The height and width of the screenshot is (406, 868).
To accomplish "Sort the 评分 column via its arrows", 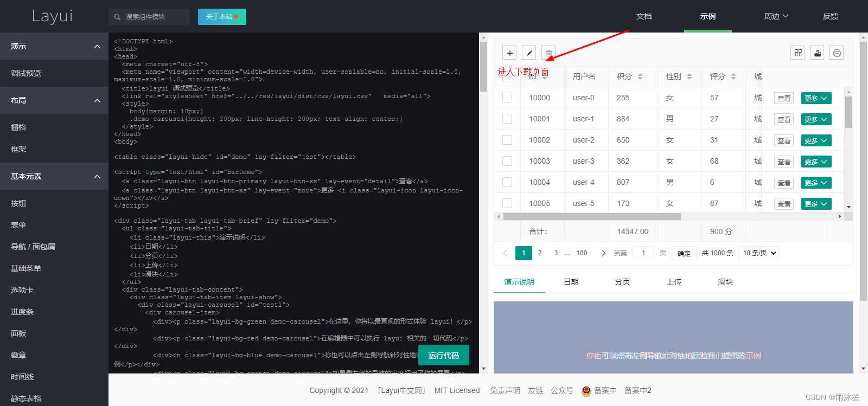I will [x=733, y=76].
